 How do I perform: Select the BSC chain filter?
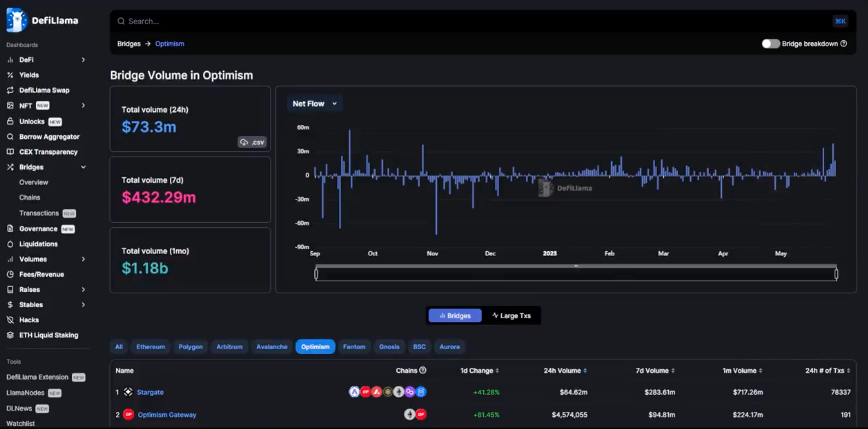tap(419, 347)
